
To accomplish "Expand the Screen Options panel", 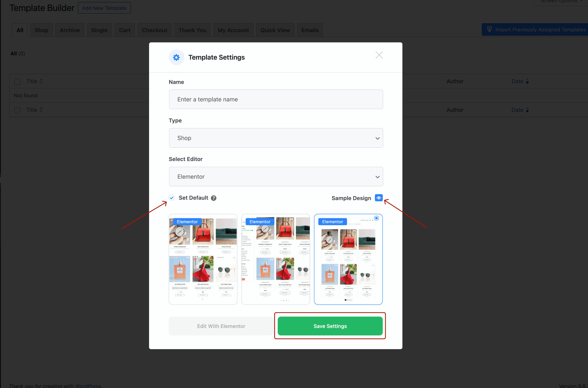I will click(x=560, y=1).
